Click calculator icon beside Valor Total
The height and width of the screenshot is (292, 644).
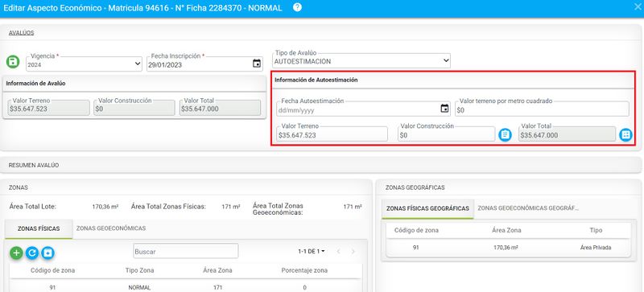tap(626, 134)
